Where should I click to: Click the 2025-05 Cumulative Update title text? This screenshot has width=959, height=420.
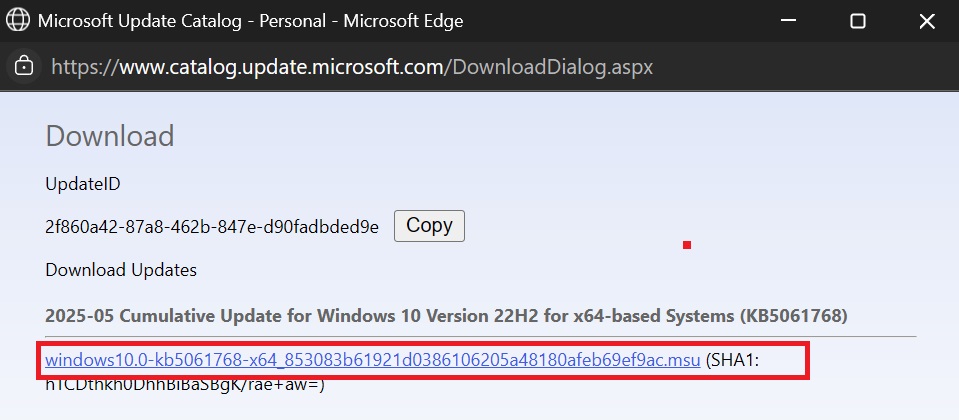(380, 316)
